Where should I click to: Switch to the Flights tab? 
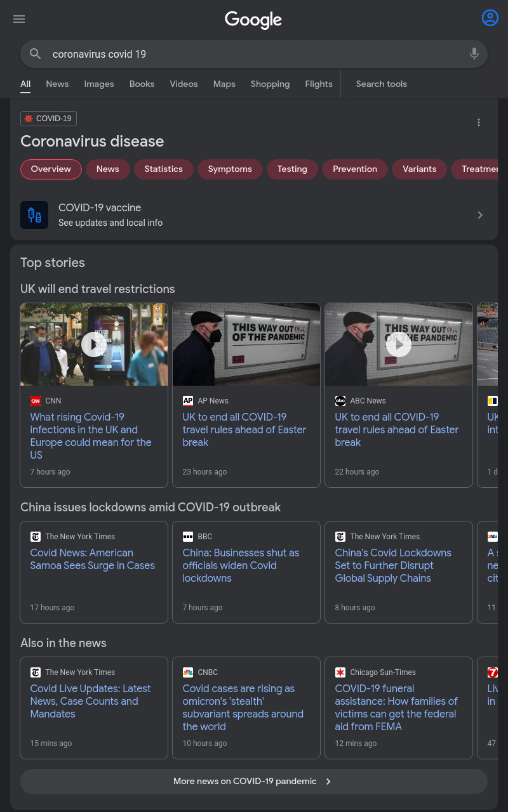(319, 84)
